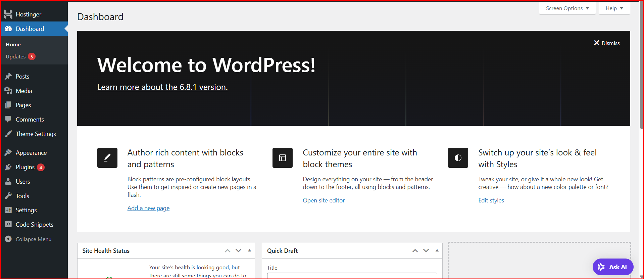Open the Plugins menu
This screenshot has height=279, width=644.
(34, 167)
